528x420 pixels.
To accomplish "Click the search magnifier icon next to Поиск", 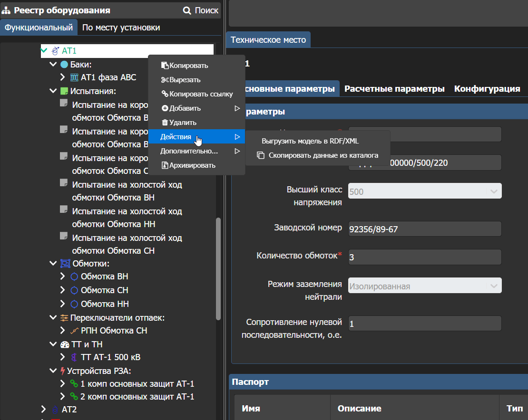I will click(x=187, y=10).
